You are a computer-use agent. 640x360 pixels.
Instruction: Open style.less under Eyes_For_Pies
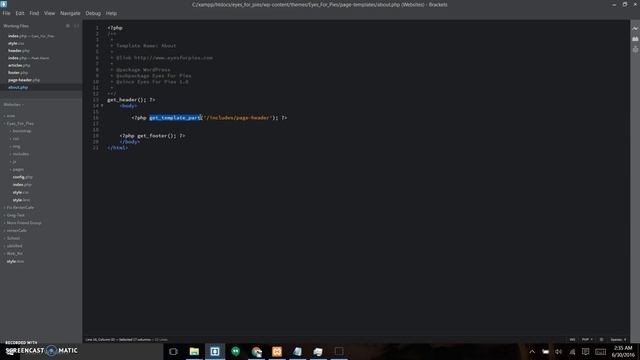(x=21, y=200)
